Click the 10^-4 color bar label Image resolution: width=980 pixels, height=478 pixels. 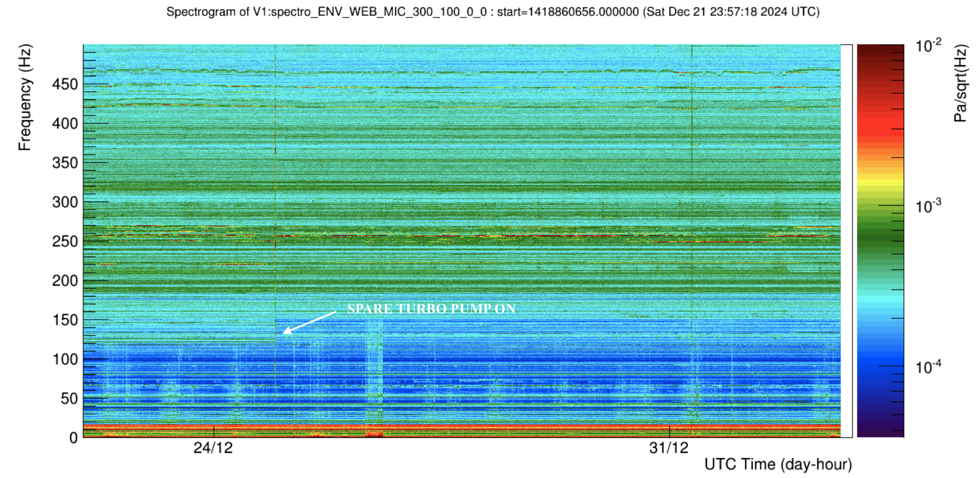pos(928,367)
